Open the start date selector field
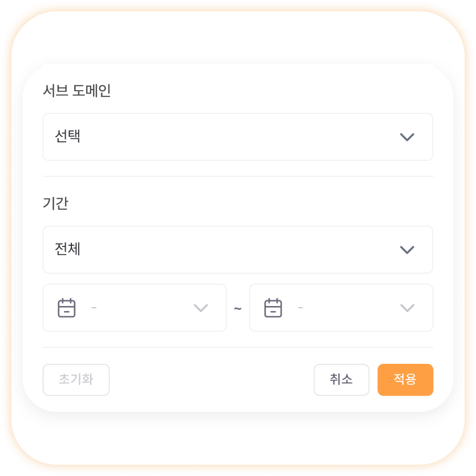 (x=135, y=308)
